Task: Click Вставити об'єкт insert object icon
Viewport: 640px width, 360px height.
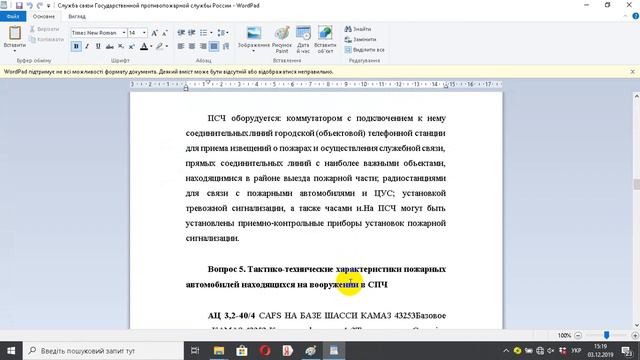Action: pyautogui.click(x=325, y=39)
